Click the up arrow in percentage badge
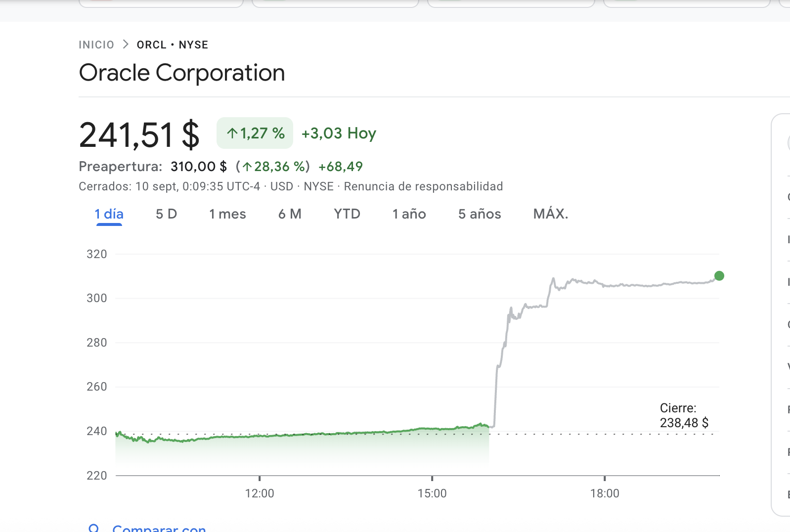 coord(232,133)
